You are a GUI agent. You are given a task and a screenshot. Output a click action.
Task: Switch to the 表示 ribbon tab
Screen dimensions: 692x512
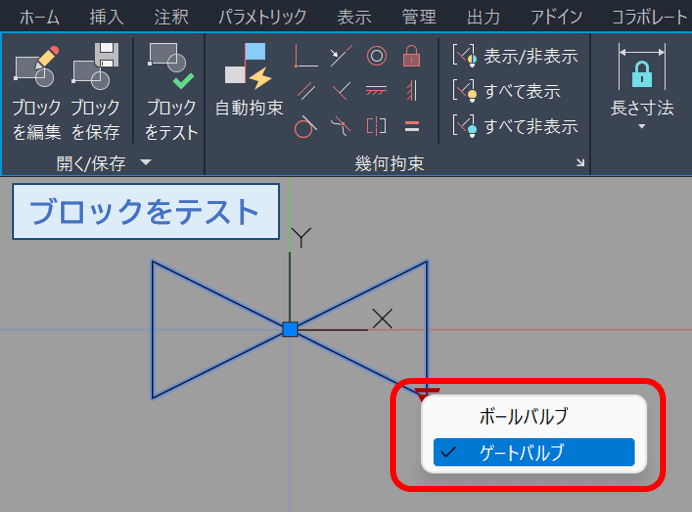354,18
